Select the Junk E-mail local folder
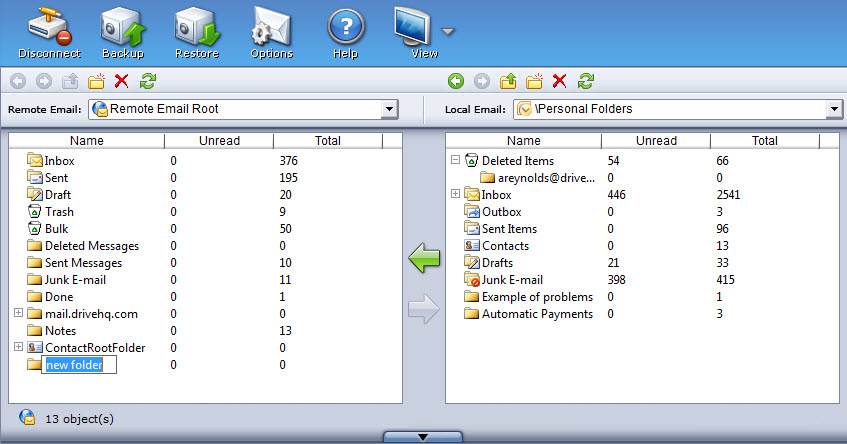This screenshot has height=444, width=847. pos(512,280)
